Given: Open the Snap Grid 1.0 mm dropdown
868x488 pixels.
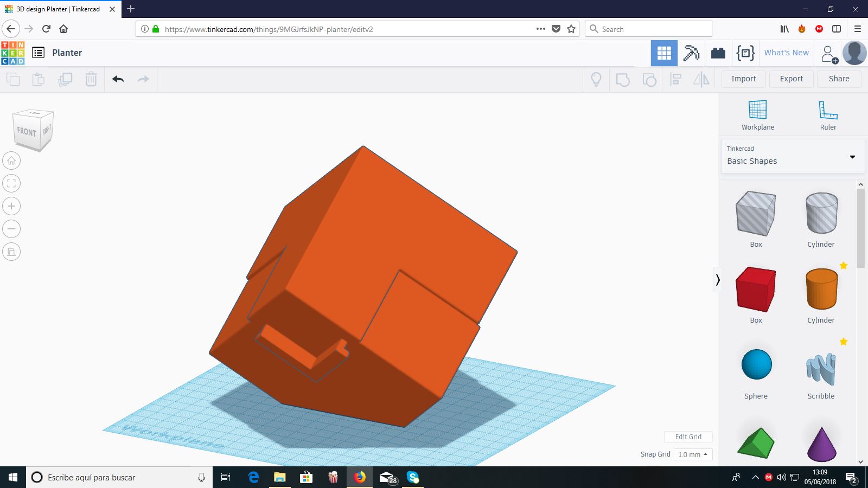Looking at the screenshot, I should coord(693,454).
